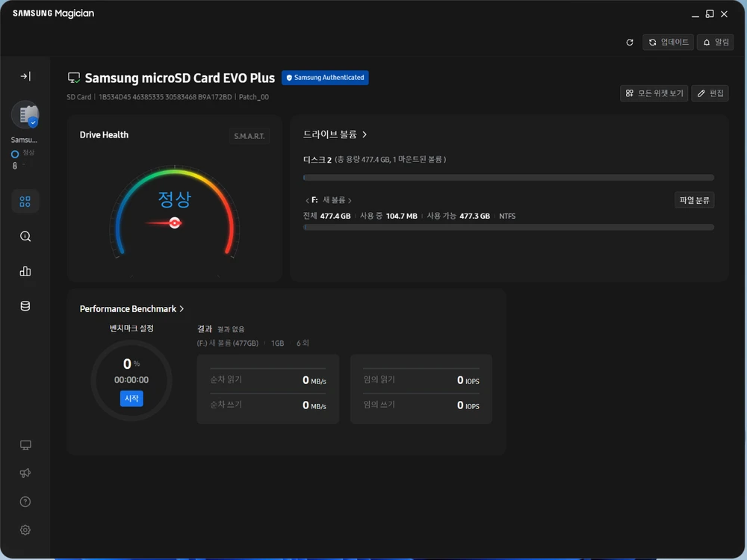
Task: Click the monitor icon in lower sidebar
Action: coord(25,445)
